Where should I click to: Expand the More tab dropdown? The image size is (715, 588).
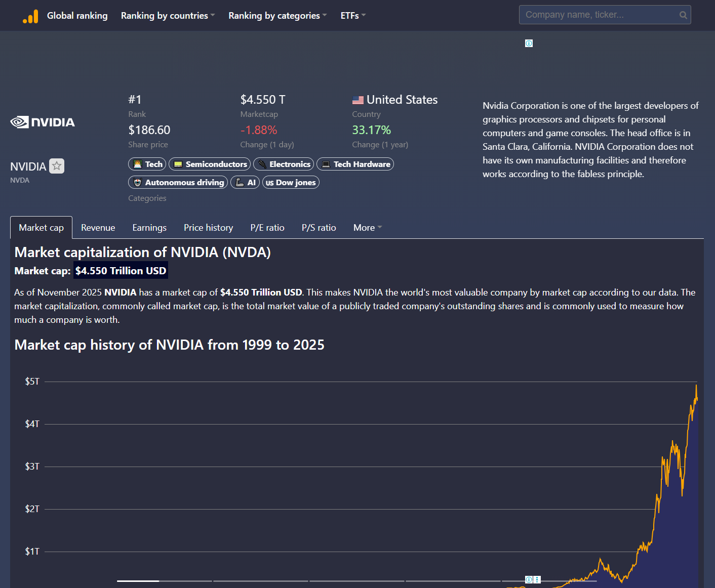coord(367,228)
